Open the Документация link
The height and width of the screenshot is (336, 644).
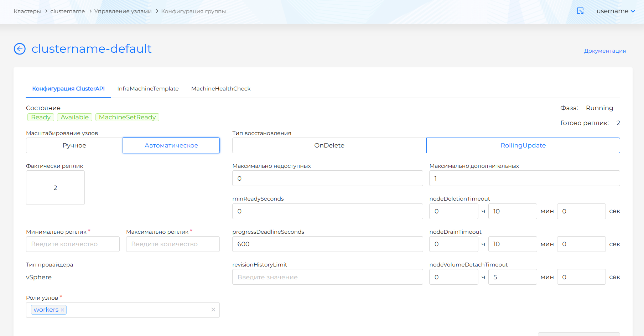(x=605, y=51)
